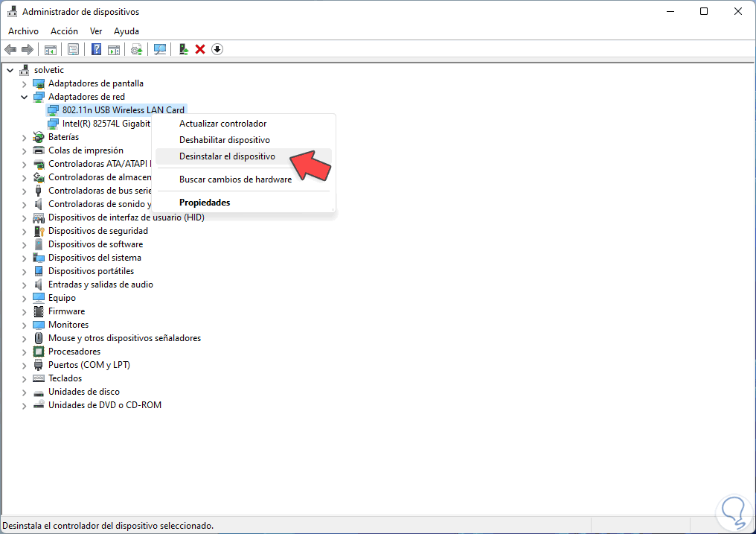Click the Back arrow in the toolbar
The height and width of the screenshot is (534, 756).
(10, 49)
